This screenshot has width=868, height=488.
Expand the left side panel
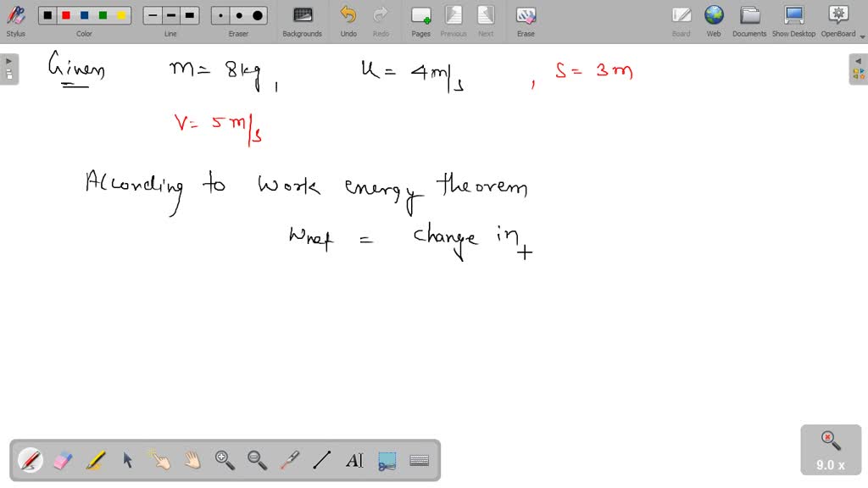(x=8, y=60)
